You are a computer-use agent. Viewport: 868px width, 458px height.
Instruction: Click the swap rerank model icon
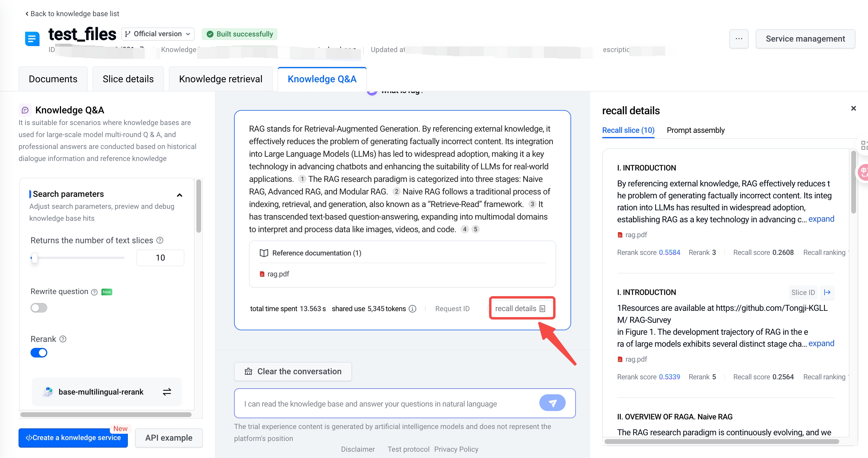click(x=167, y=392)
